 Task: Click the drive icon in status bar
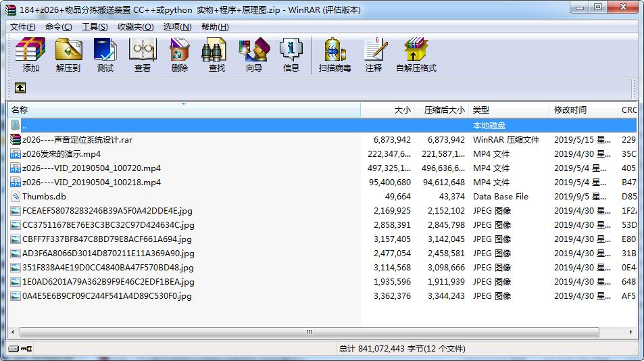pos(14,349)
